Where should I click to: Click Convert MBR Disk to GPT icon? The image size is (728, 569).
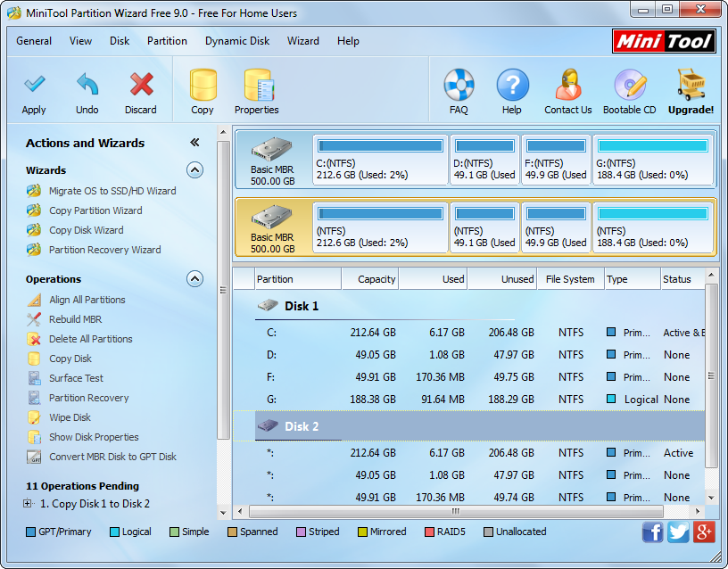(34, 457)
